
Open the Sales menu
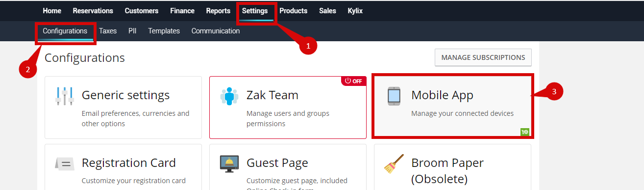pos(327,11)
